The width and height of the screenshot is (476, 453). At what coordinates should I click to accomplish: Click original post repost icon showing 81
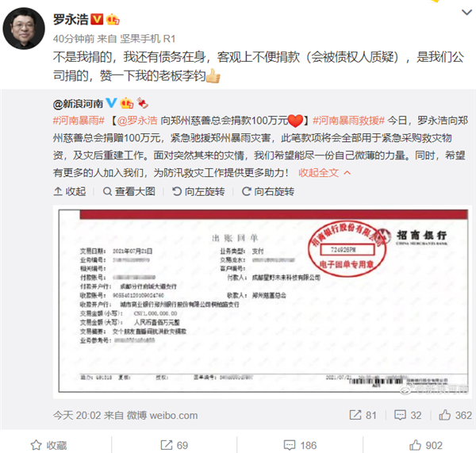click(363, 415)
